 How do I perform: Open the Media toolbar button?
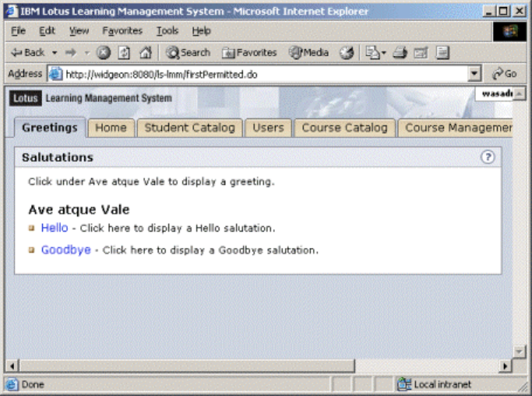click(x=308, y=53)
